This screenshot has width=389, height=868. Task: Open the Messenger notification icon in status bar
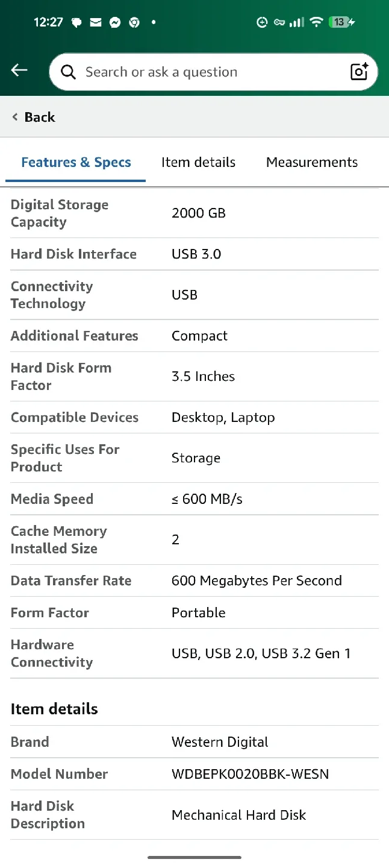tap(116, 22)
